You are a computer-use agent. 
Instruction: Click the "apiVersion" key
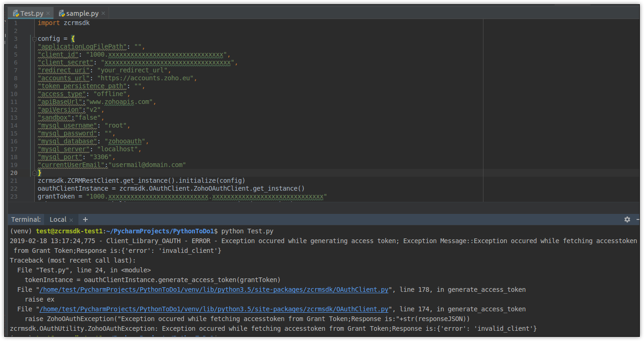coord(60,110)
